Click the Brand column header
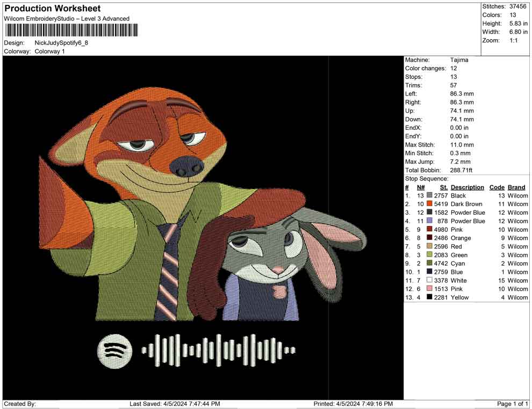The image size is (532, 409). coord(516,187)
